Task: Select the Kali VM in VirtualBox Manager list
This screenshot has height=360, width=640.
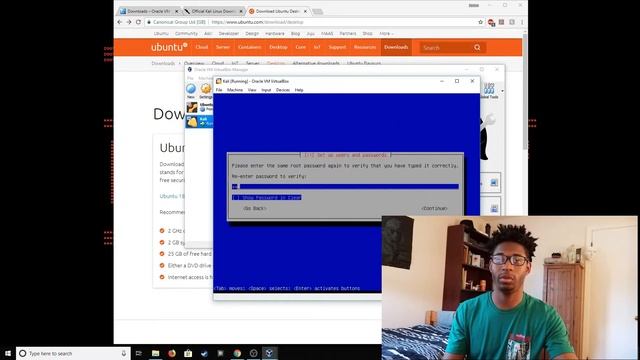Action: coord(199,121)
